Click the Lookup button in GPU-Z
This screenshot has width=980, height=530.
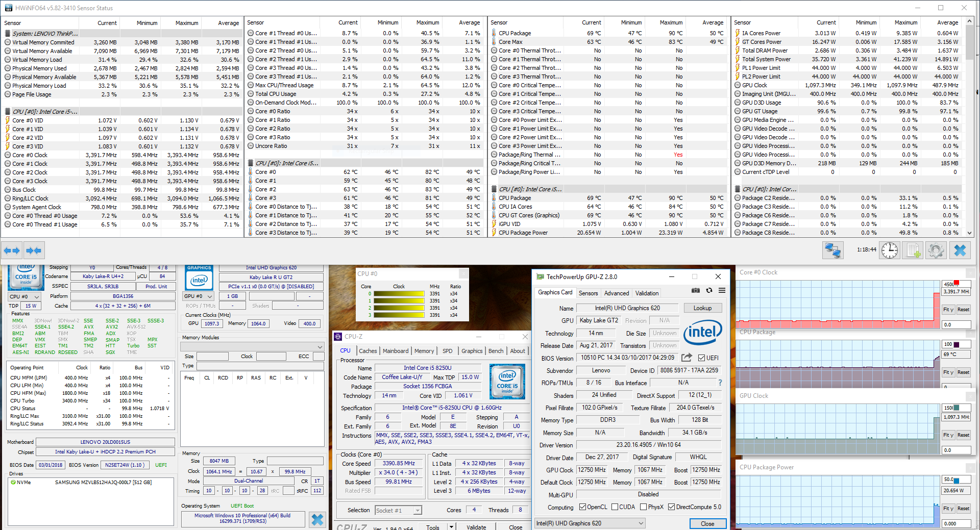click(x=702, y=308)
